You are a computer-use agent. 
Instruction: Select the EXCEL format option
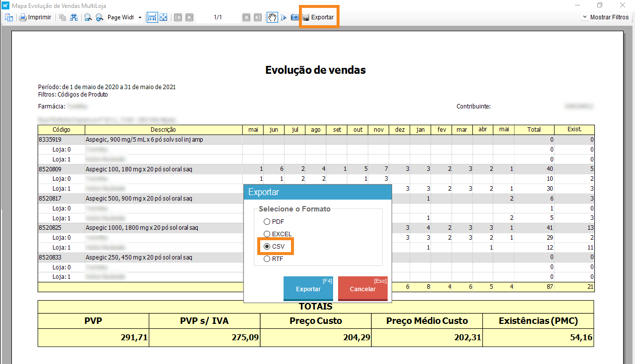(x=267, y=234)
